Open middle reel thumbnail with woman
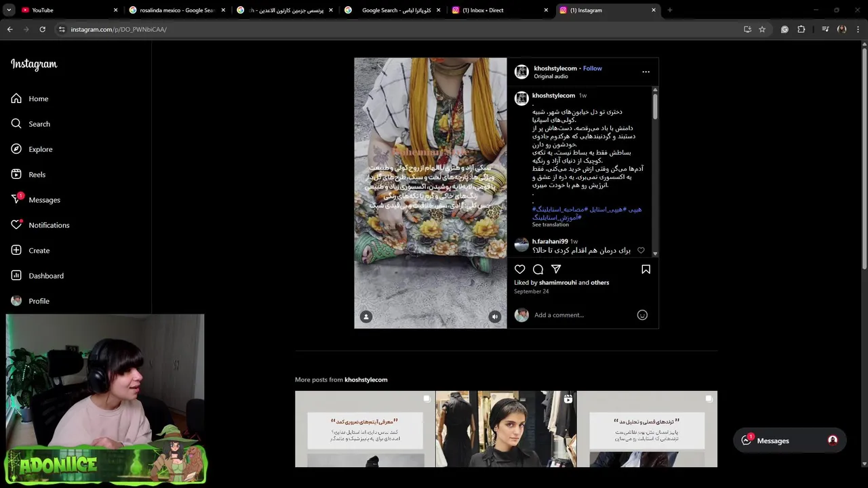The image size is (868, 488). tap(506, 429)
